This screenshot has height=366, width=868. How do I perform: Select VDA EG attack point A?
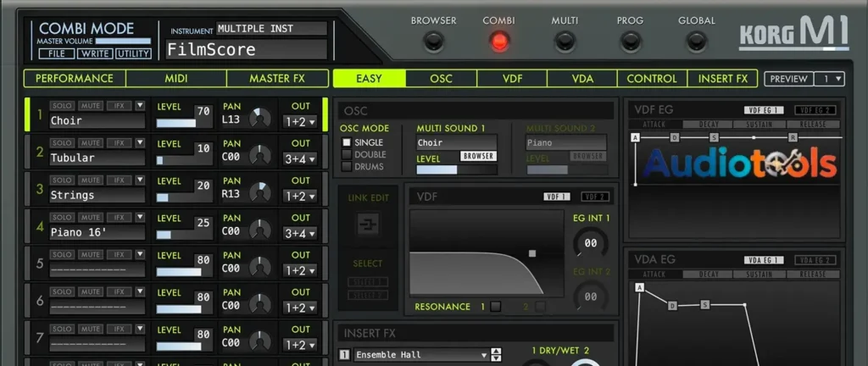(640, 287)
